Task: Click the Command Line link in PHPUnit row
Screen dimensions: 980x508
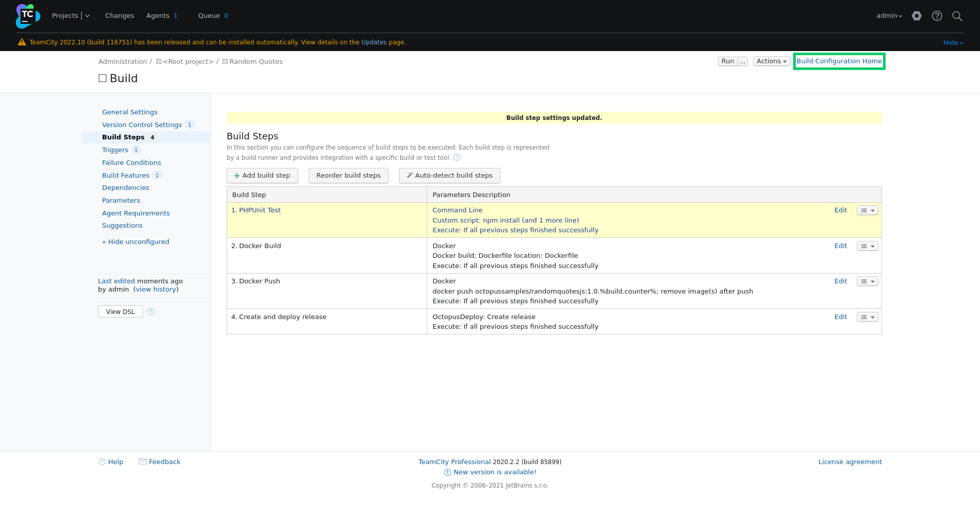Action: click(x=457, y=210)
